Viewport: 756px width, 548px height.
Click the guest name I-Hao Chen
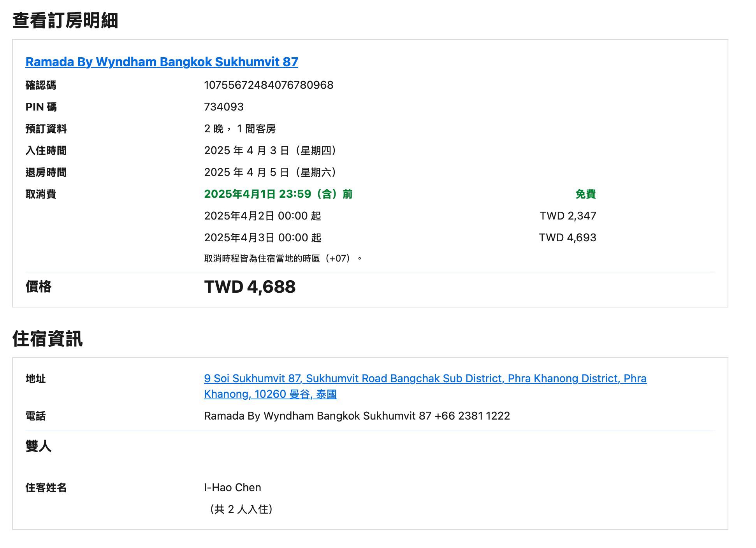pos(232,488)
